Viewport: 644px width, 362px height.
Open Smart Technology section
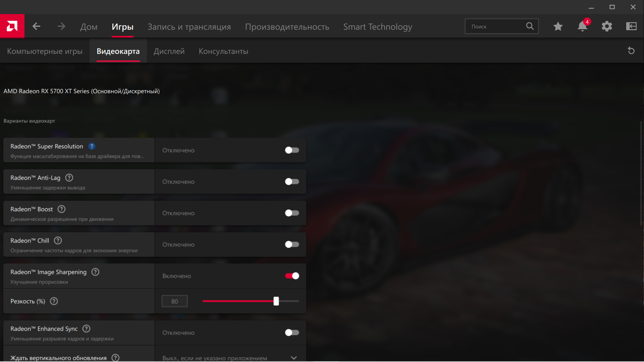pyautogui.click(x=377, y=27)
